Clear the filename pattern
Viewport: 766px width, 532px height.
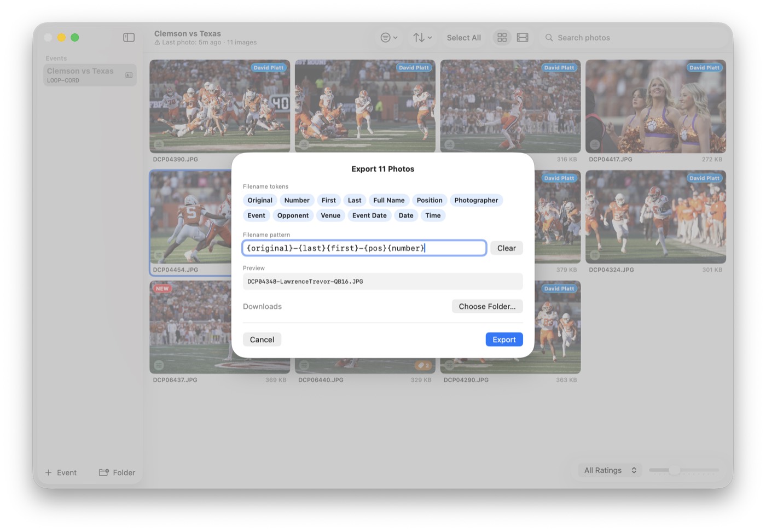[x=507, y=248]
